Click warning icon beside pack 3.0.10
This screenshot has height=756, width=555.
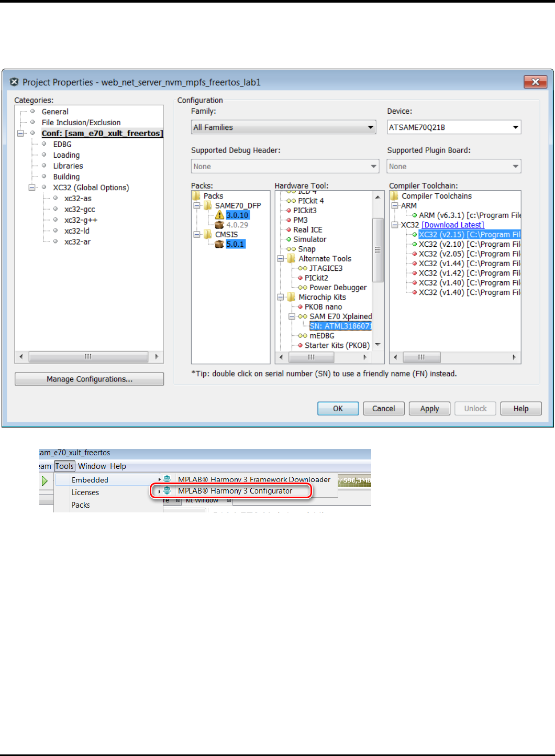point(220,215)
